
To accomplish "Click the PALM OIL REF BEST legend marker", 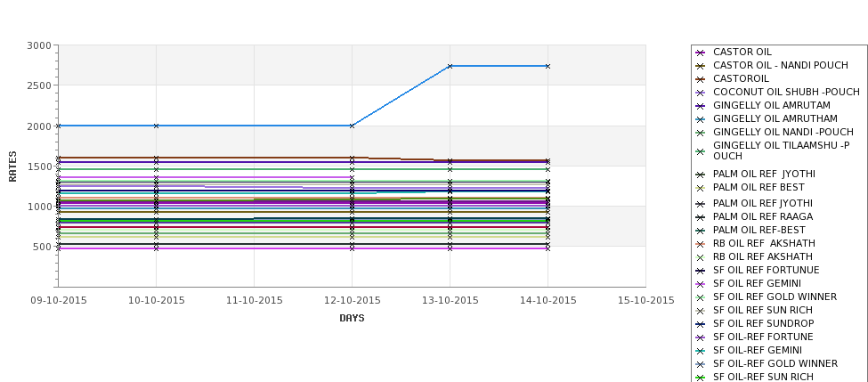I will 700,188.
